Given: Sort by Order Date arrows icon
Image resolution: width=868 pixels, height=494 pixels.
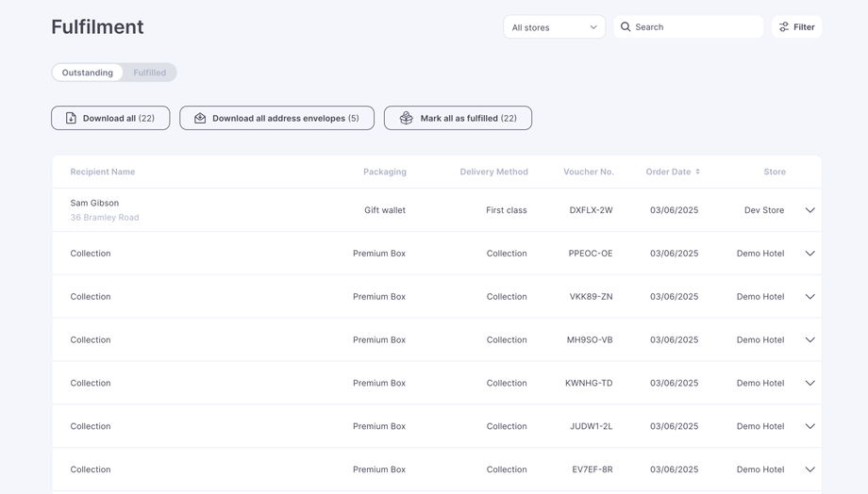Looking at the screenshot, I should coord(698,172).
